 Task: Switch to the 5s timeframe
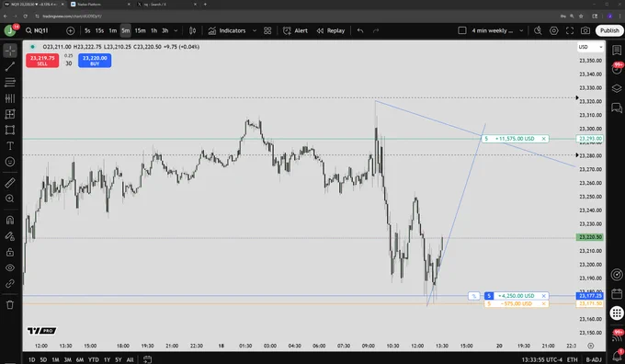(87, 30)
